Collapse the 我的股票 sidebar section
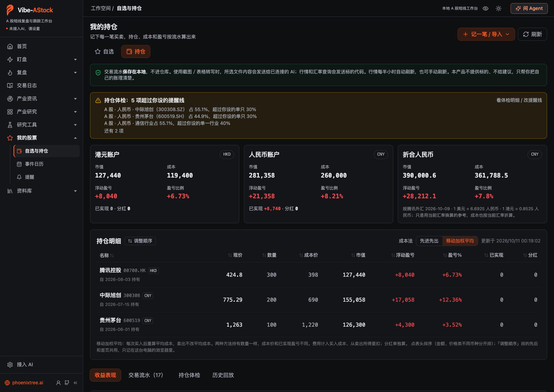 [x=42, y=138]
